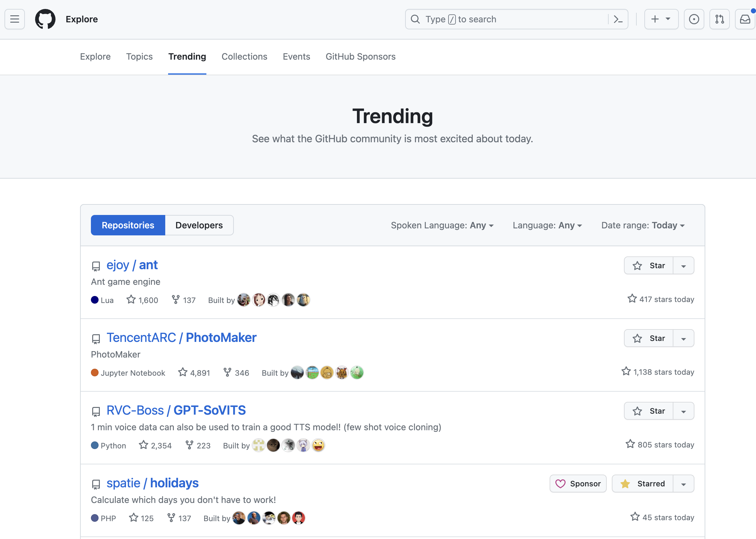This screenshot has height=539, width=756.
Task: Star the ejoy/ant repository
Action: point(649,266)
